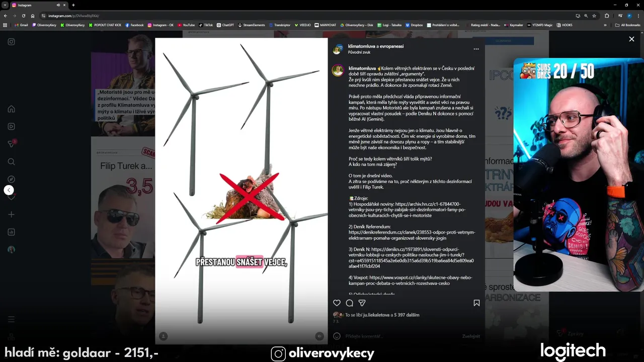Close the Instagram browser tab

point(64,5)
